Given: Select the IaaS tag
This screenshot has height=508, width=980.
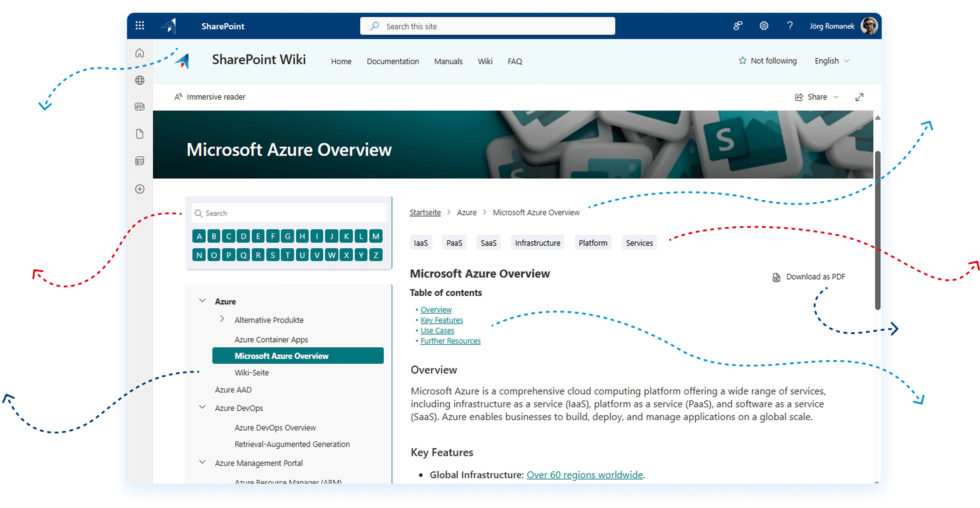Looking at the screenshot, I should (x=421, y=243).
